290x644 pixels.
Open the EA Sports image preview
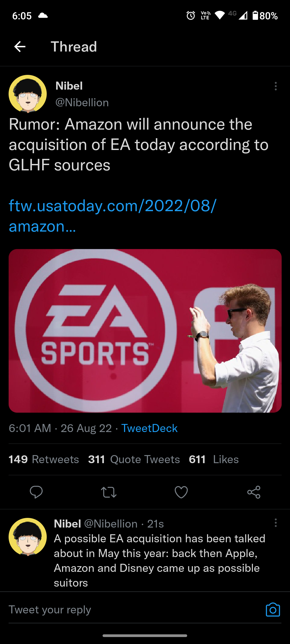tap(145, 331)
